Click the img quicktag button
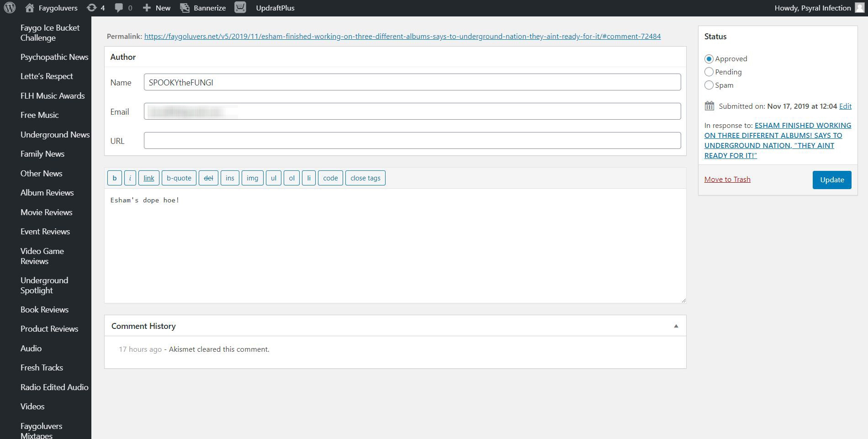 click(x=252, y=178)
